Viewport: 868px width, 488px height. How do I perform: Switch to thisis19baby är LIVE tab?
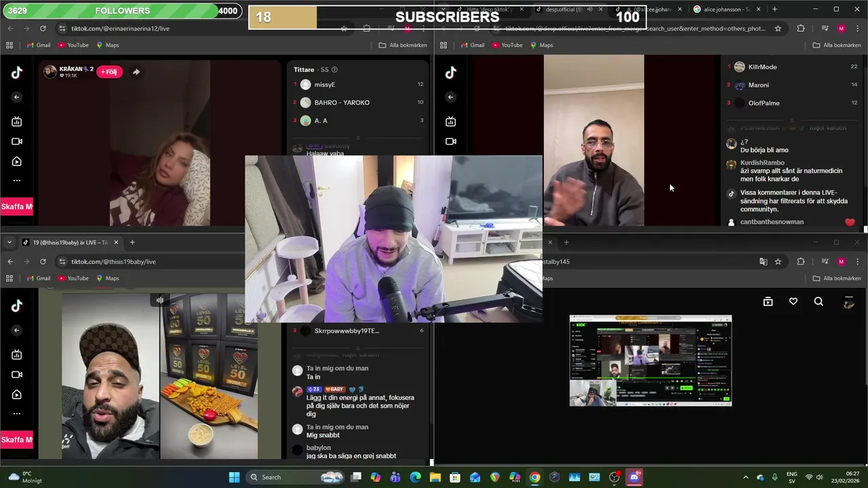pos(69,243)
